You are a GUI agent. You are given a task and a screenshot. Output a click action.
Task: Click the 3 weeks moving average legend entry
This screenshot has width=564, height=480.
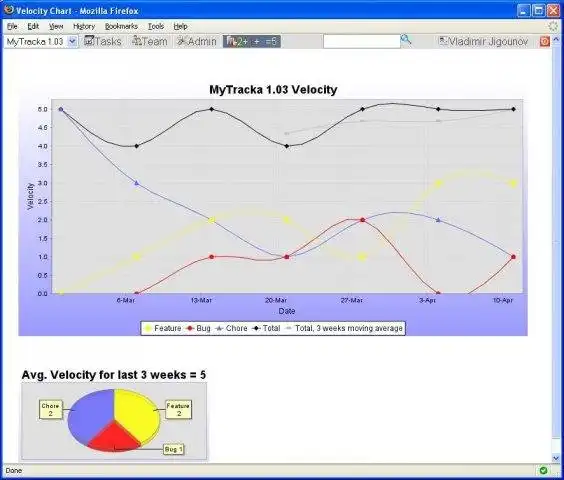click(344, 328)
